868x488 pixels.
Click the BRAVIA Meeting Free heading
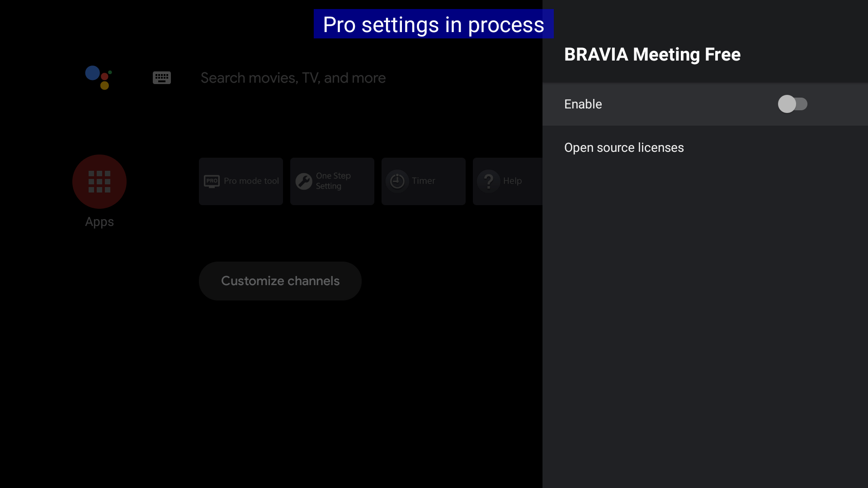coord(652,54)
